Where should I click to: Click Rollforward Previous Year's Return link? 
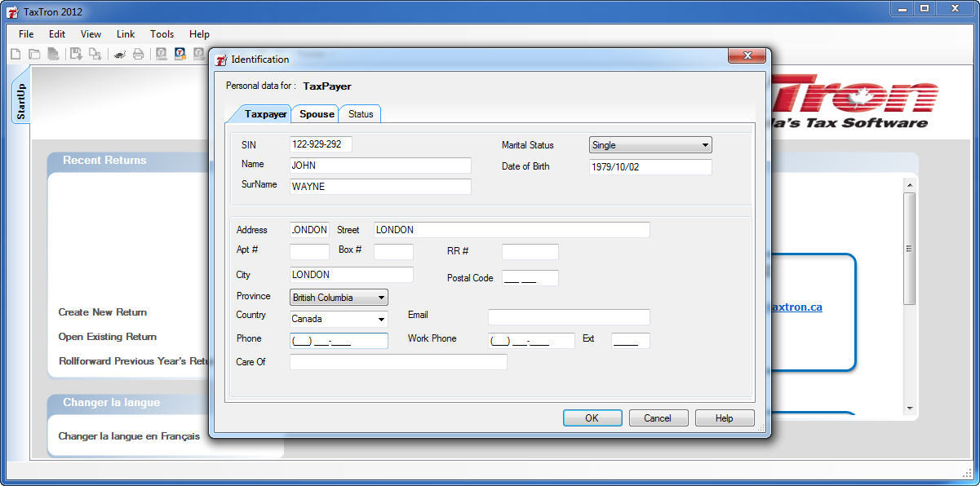[x=135, y=361]
